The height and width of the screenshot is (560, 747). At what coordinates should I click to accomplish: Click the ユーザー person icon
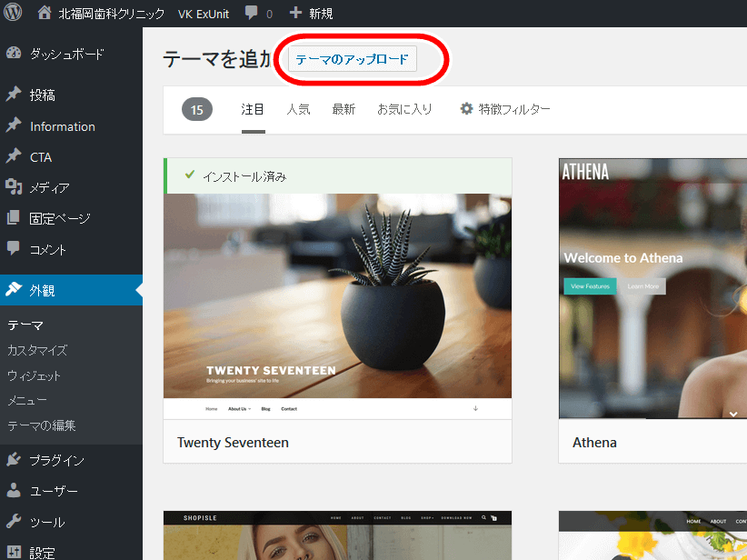coord(14,490)
